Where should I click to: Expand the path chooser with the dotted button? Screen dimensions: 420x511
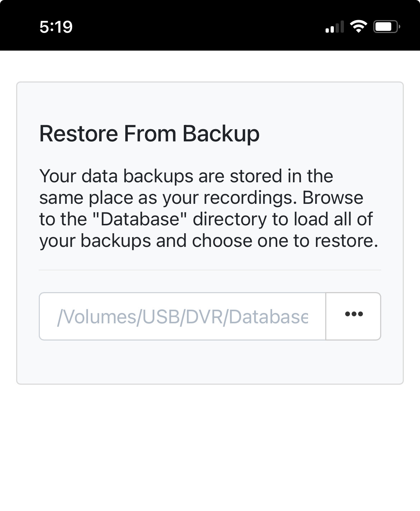(x=354, y=315)
